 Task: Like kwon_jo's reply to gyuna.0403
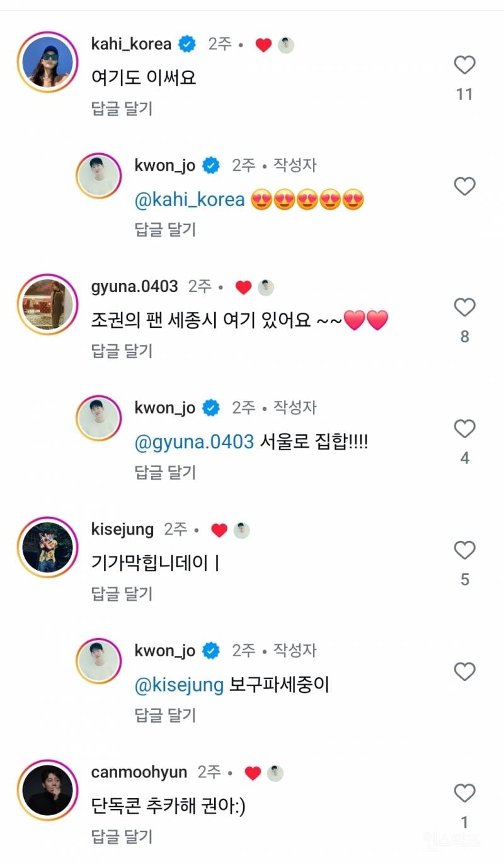464,429
